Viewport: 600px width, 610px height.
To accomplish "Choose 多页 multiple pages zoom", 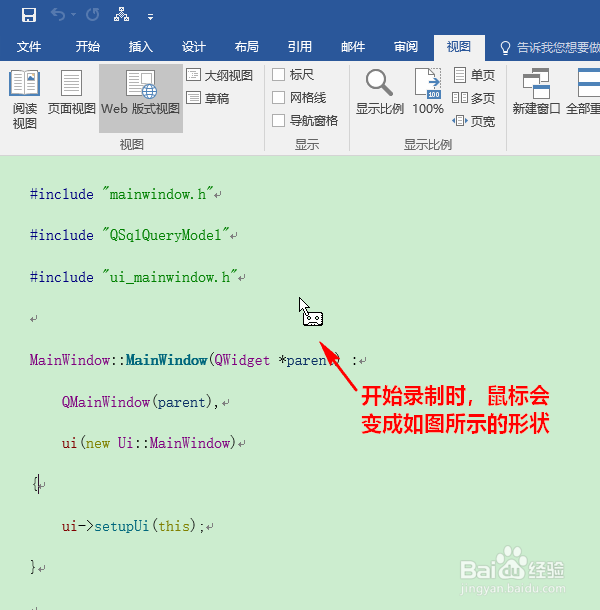I will [473, 98].
